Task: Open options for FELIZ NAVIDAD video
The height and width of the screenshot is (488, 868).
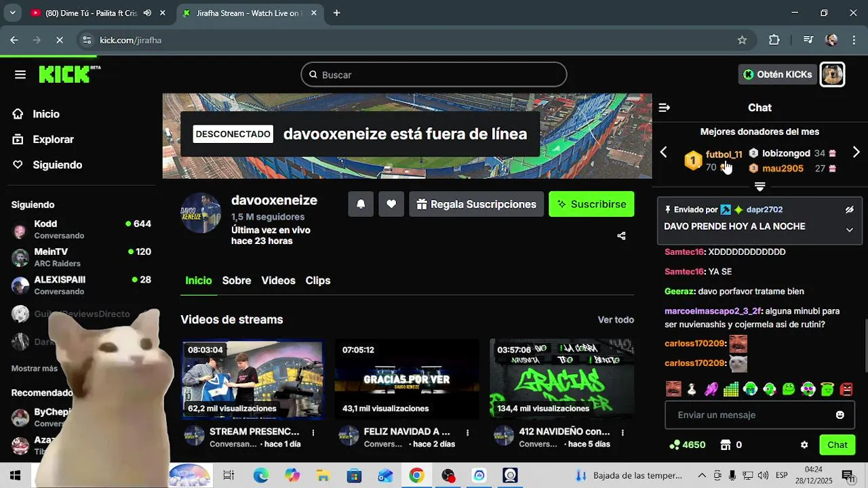Action: [467, 432]
